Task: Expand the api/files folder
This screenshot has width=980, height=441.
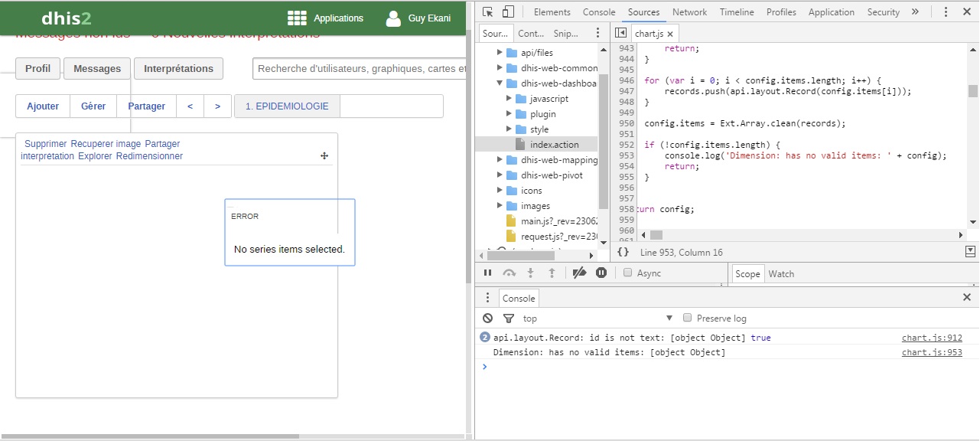Action: tap(500, 53)
